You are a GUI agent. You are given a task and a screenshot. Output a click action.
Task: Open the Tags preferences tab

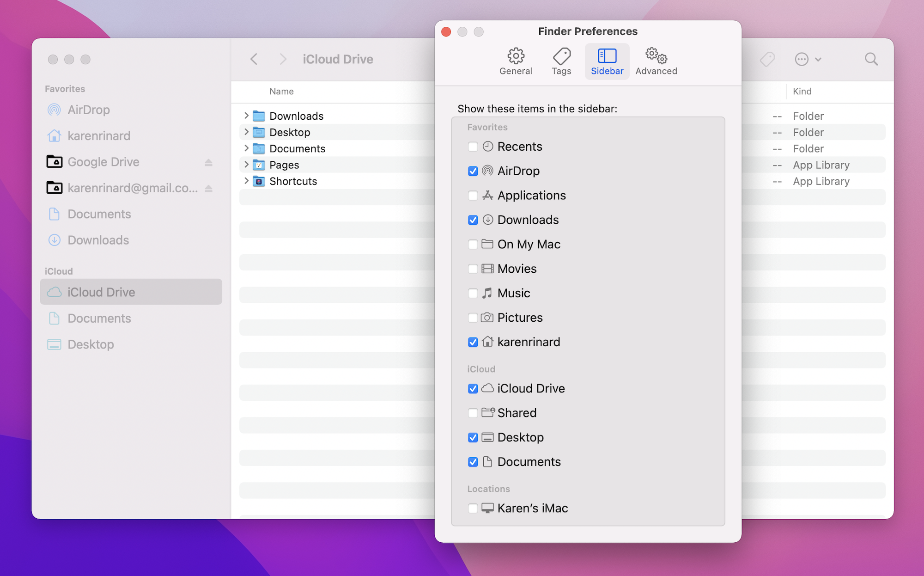click(x=561, y=61)
